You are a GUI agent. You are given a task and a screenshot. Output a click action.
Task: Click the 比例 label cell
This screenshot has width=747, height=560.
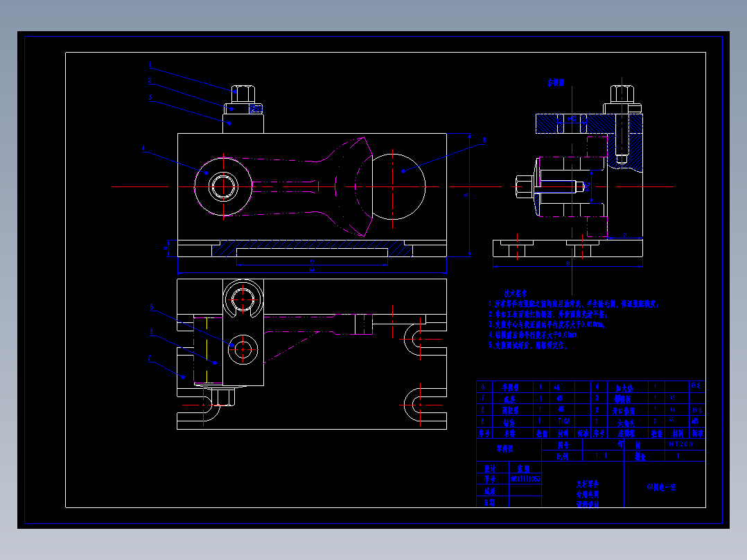pos(562,456)
